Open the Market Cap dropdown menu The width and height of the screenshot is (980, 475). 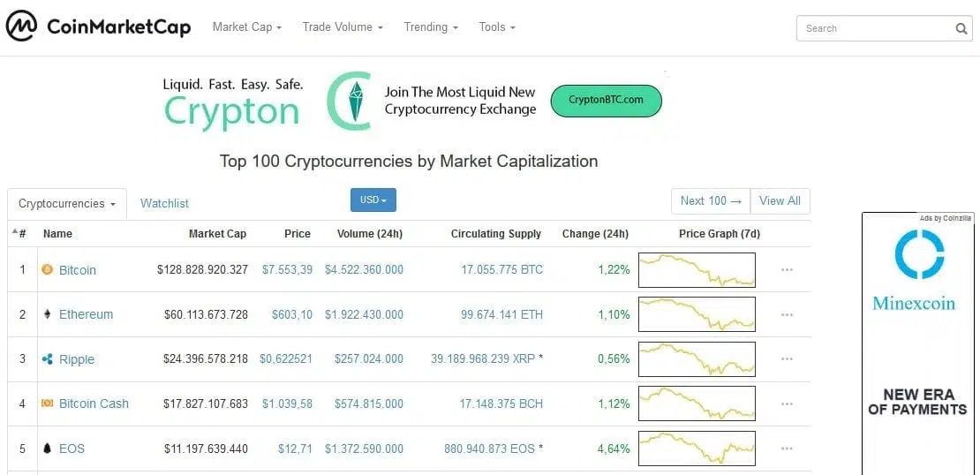[247, 26]
